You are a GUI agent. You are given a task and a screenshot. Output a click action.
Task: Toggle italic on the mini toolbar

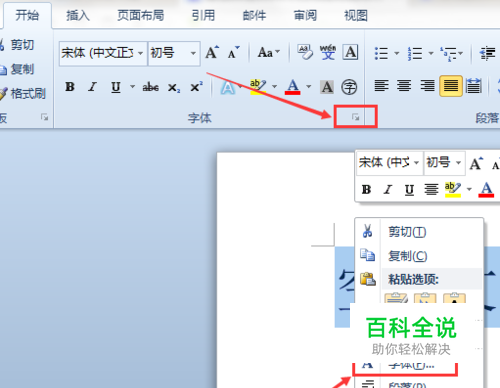point(388,190)
